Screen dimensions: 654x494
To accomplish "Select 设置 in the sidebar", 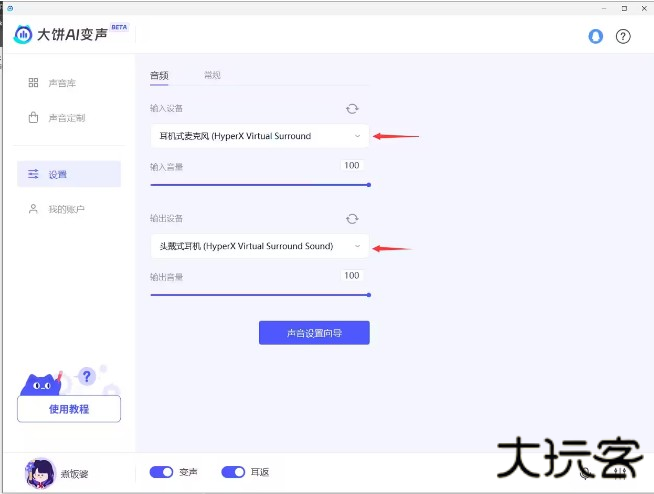I will click(x=69, y=174).
